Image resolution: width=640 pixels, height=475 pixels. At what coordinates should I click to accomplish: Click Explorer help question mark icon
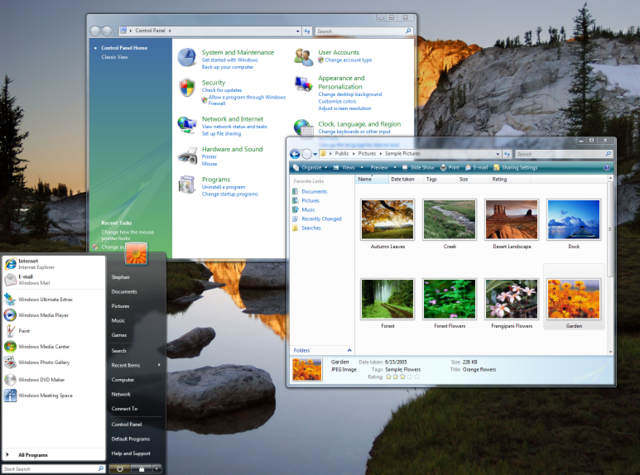[607, 167]
